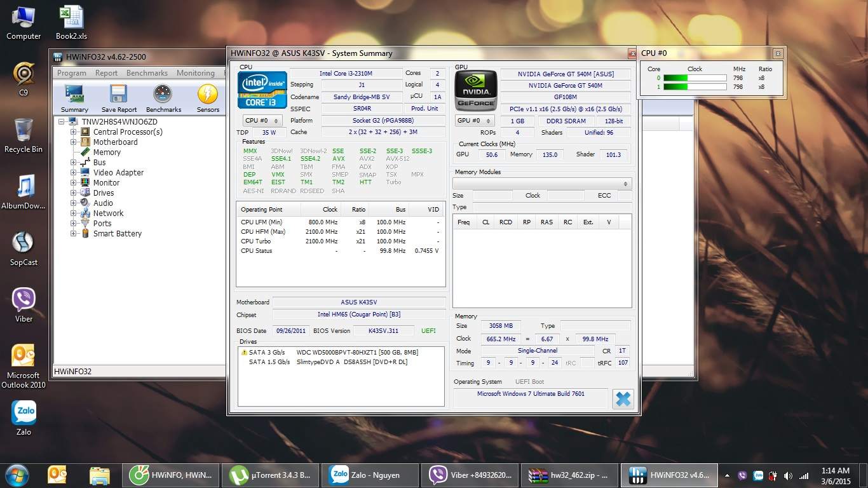Click the volume speaker tray icon

789,475
